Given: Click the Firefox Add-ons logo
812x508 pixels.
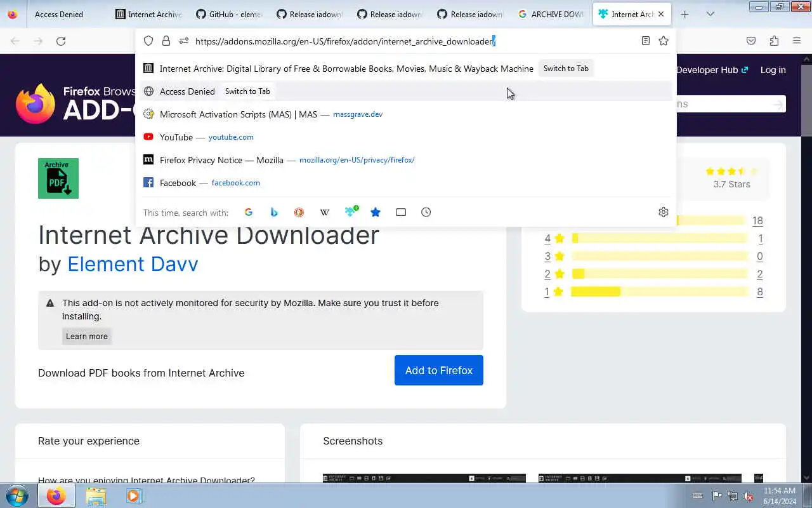Looking at the screenshot, I should [75, 104].
